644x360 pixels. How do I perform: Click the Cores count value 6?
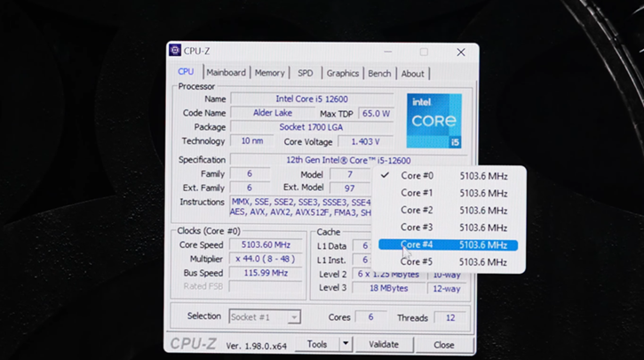point(370,317)
